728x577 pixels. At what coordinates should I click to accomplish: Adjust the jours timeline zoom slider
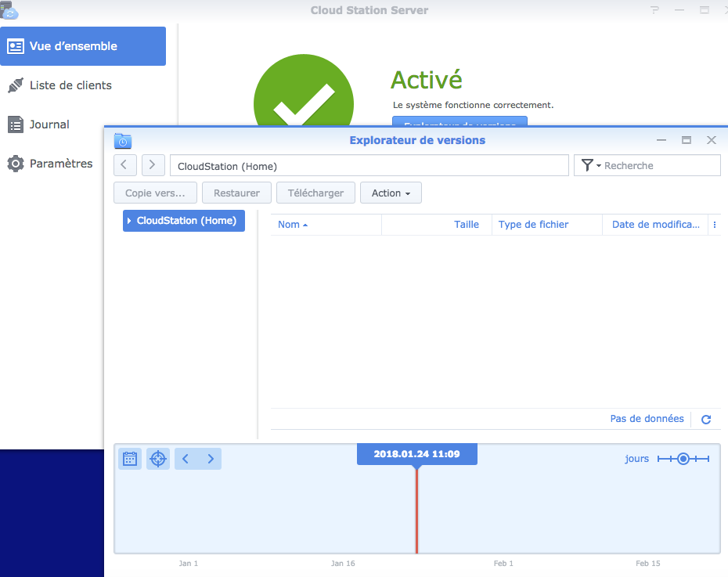pyautogui.click(x=683, y=459)
